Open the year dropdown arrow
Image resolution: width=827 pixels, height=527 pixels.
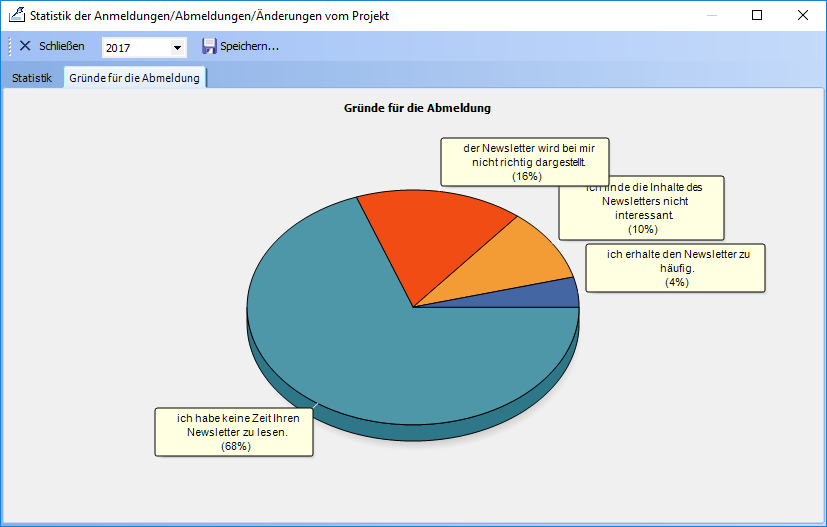(x=177, y=48)
